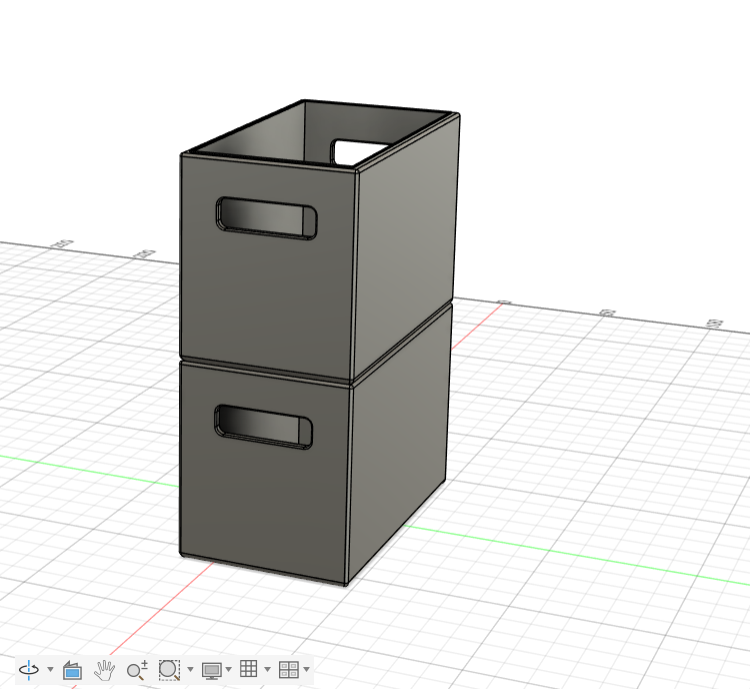
Task: Expand the Grid and Snaps dropdown arrow
Action: click(267, 669)
